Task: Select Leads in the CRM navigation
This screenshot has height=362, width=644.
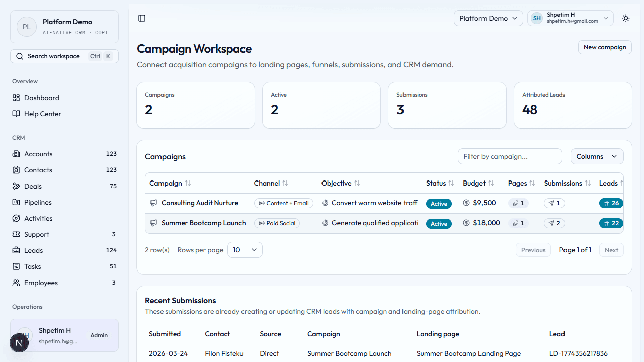Action: (33, 250)
